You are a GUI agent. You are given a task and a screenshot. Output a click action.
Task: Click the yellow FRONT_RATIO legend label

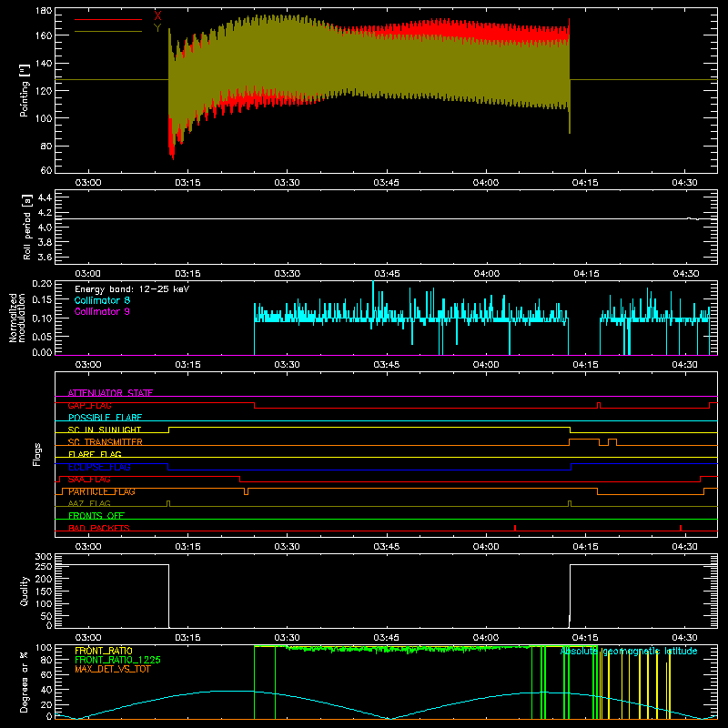104,651
